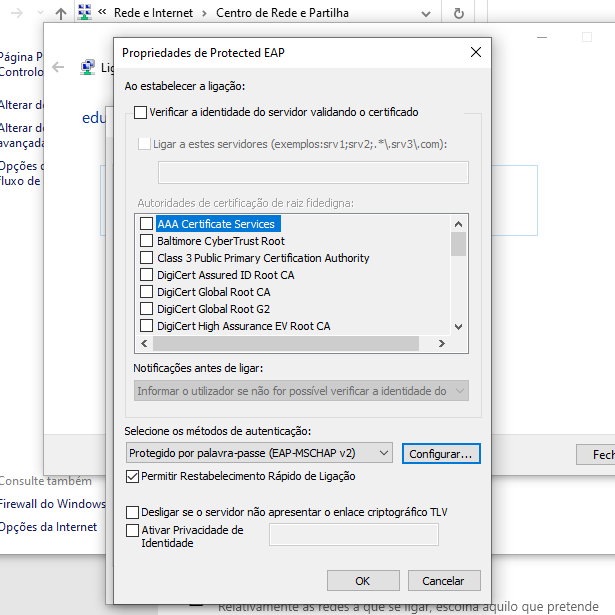
Task: Click the certificate list scroll up arrow
Action: (x=458, y=224)
